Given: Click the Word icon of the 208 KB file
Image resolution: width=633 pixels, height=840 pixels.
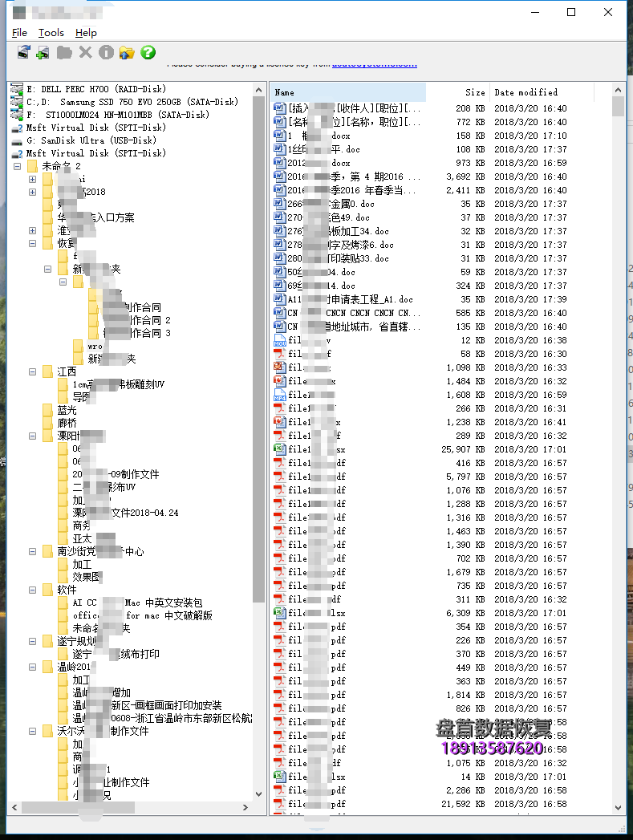Looking at the screenshot, I should point(279,108).
